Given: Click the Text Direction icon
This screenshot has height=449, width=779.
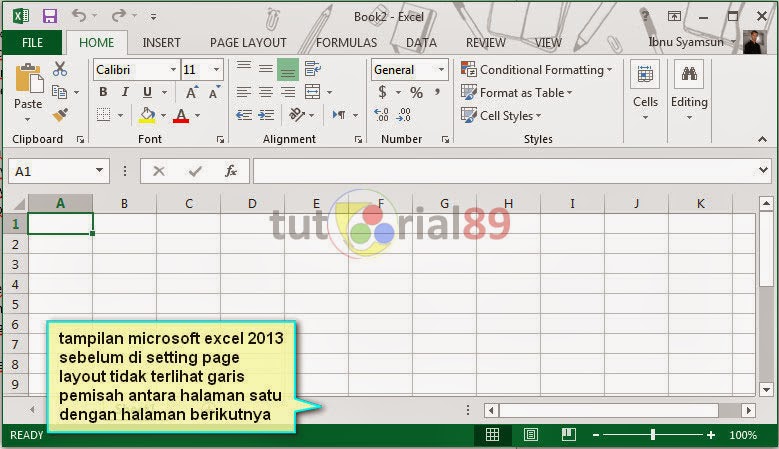Looking at the screenshot, I should pyautogui.click(x=339, y=115).
